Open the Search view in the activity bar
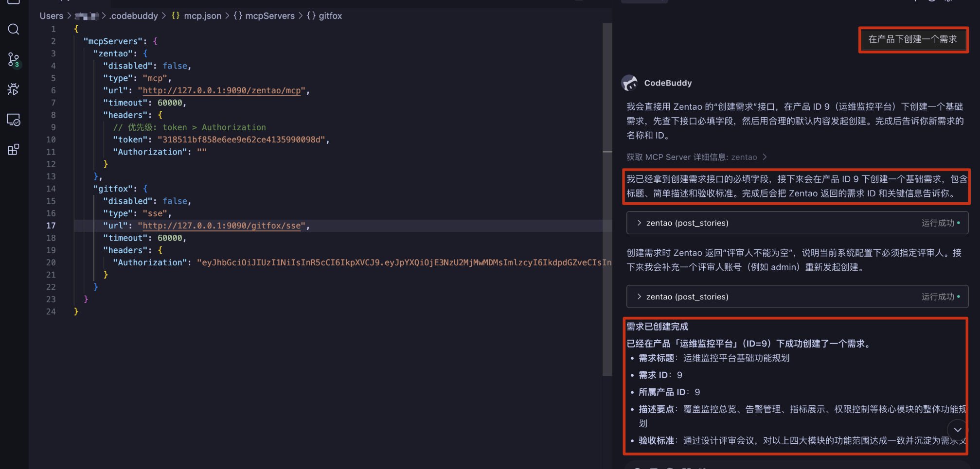Image resolution: width=980 pixels, height=469 pixels. [14, 30]
